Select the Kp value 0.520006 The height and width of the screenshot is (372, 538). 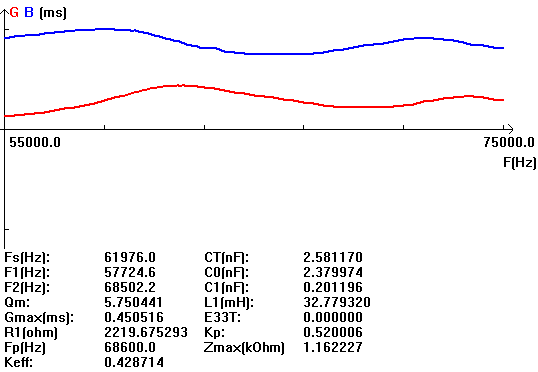[333, 332]
